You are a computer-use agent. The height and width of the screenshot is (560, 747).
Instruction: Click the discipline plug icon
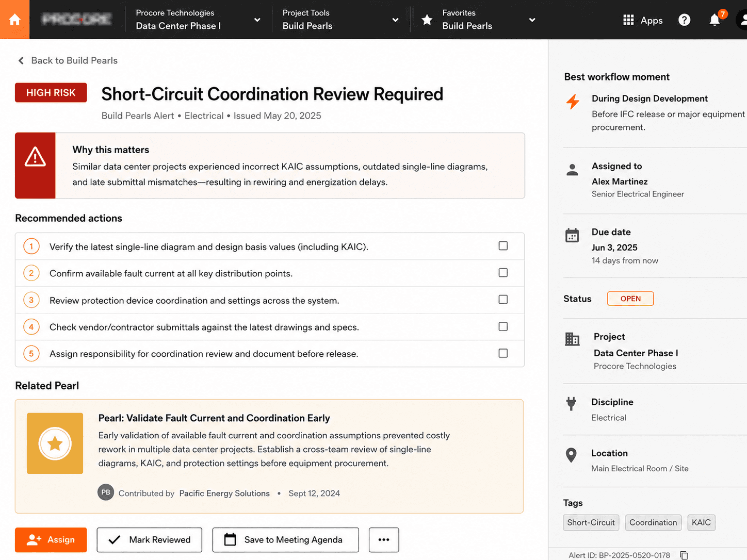[x=571, y=404]
